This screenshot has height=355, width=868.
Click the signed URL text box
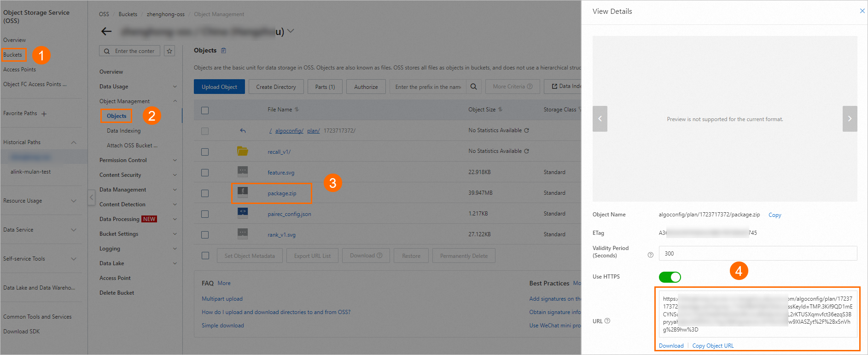click(x=758, y=314)
